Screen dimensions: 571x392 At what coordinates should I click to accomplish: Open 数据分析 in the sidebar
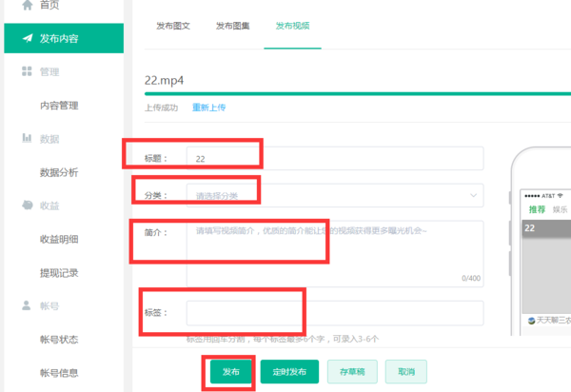coord(59,172)
